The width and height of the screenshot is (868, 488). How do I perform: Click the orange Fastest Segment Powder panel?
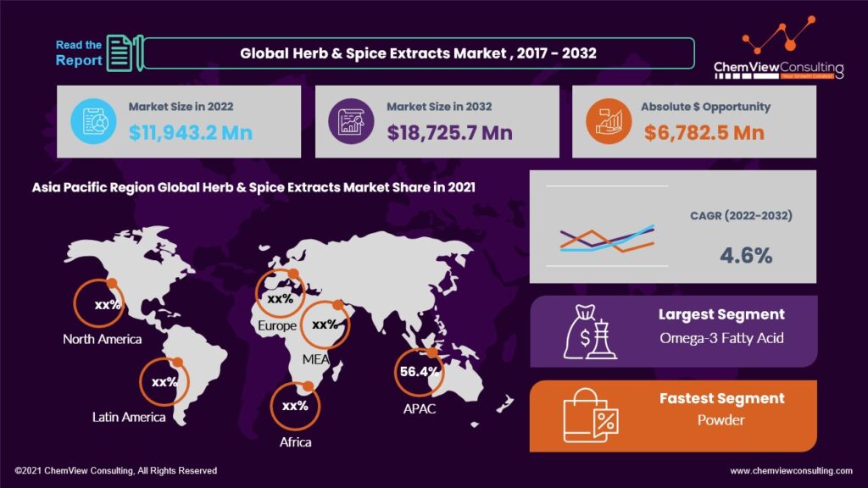point(674,416)
